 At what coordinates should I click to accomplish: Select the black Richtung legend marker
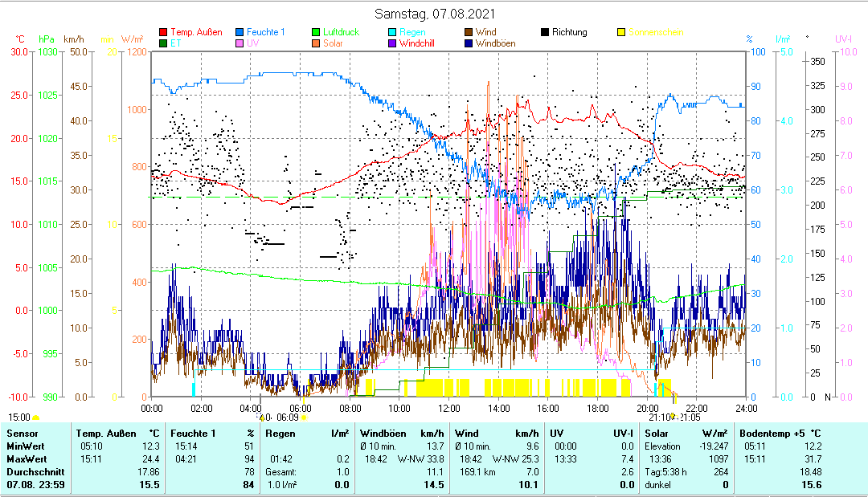pyautogui.click(x=544, y=32)
